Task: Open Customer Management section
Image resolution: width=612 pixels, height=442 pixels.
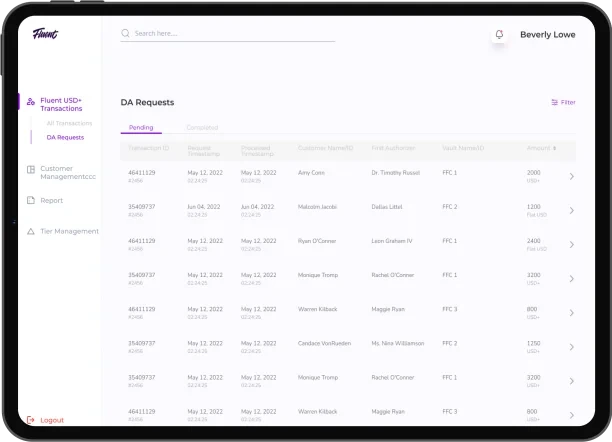Action: coord(68,173)
